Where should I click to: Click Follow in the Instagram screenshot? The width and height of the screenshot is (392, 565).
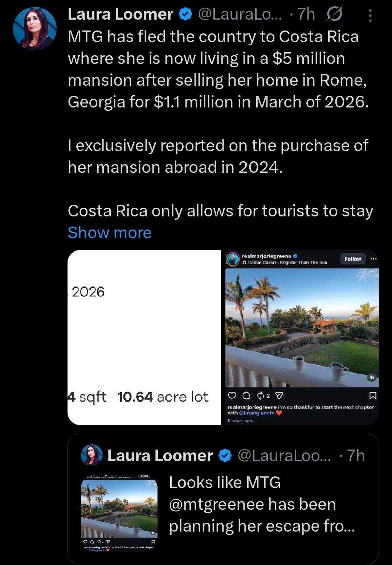[353, 259]
